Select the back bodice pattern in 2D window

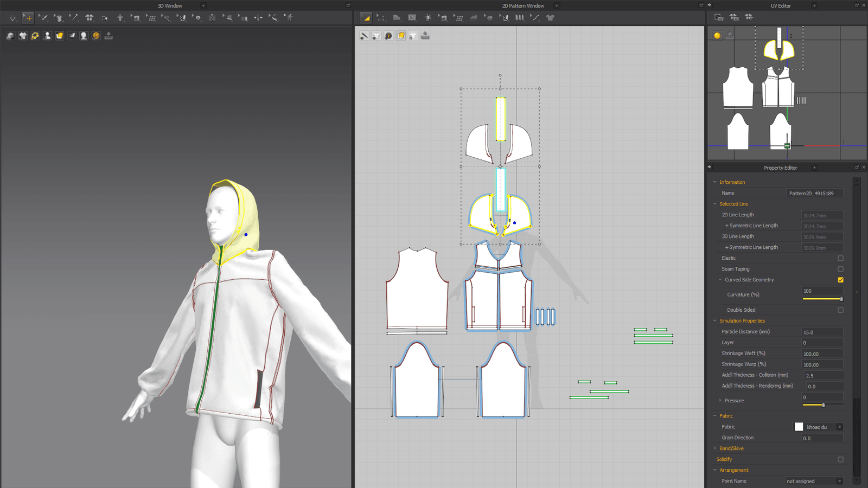[417, 290]
